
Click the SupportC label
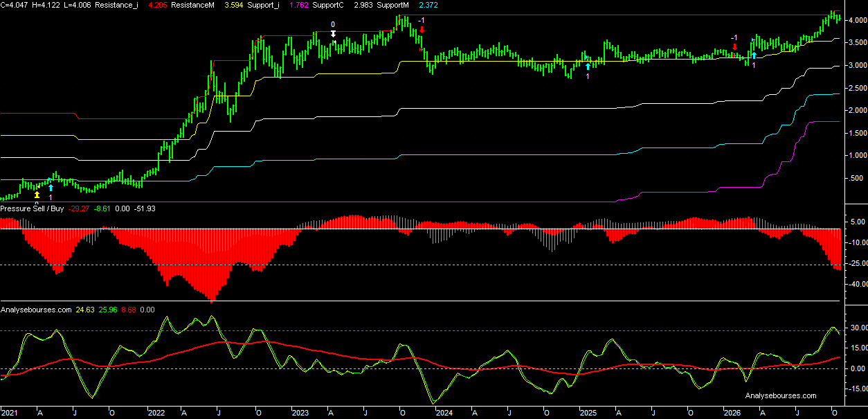pyautogui.click(x=328, y=4)
